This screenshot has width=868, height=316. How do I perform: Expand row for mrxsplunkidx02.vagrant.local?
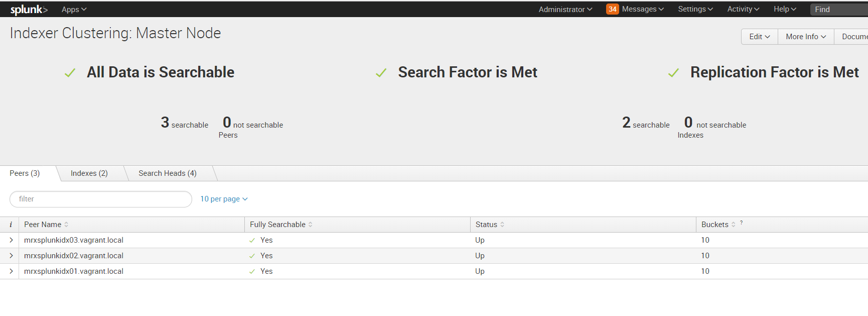[11, 256]
